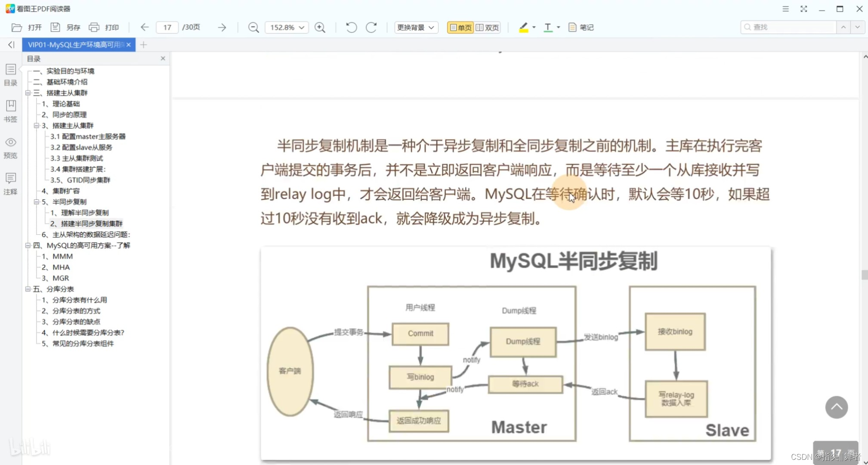Click the 打印 print button
This screenshot has height=465, width=868.
(104, 28)
